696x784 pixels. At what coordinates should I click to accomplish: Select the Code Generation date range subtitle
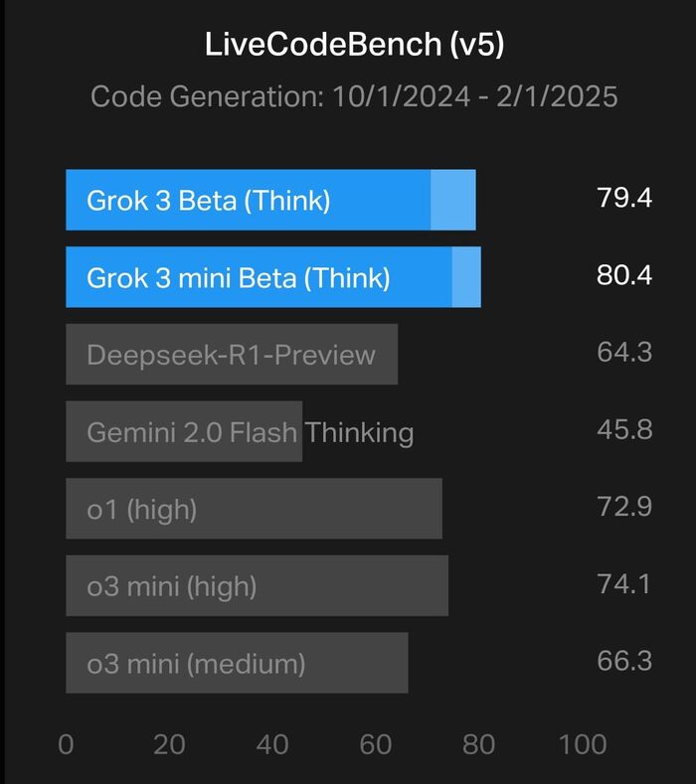354,96
